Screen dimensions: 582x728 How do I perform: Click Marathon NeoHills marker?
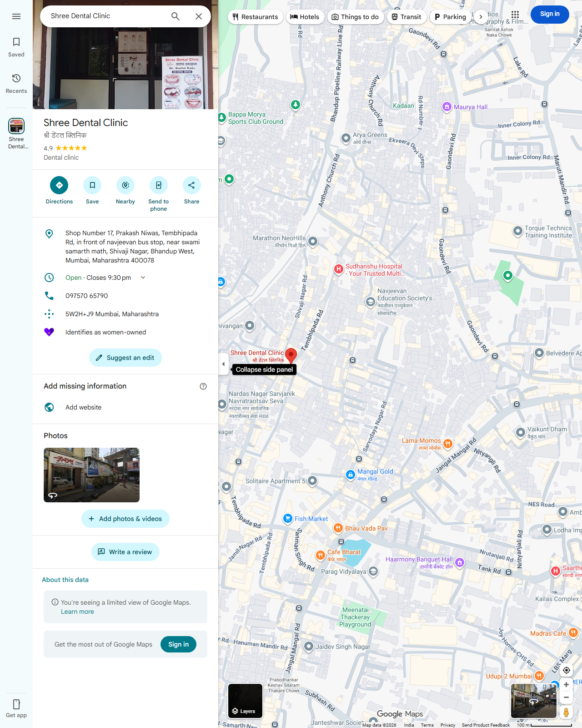tap(313, 242)
